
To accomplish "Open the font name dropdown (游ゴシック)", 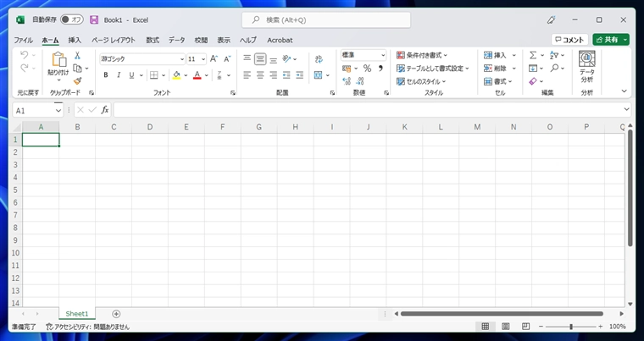I will tap(182, 59).
